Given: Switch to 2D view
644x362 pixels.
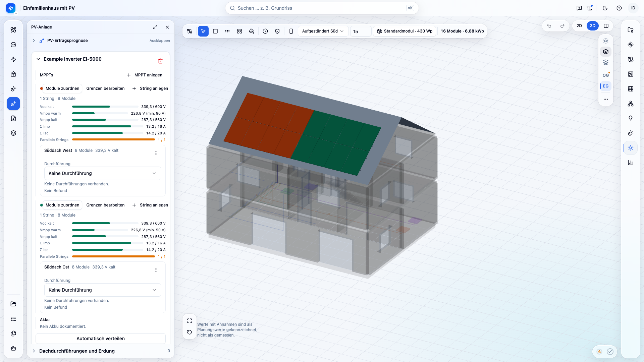Looking at the screenshot, I should tap(579, 26).
